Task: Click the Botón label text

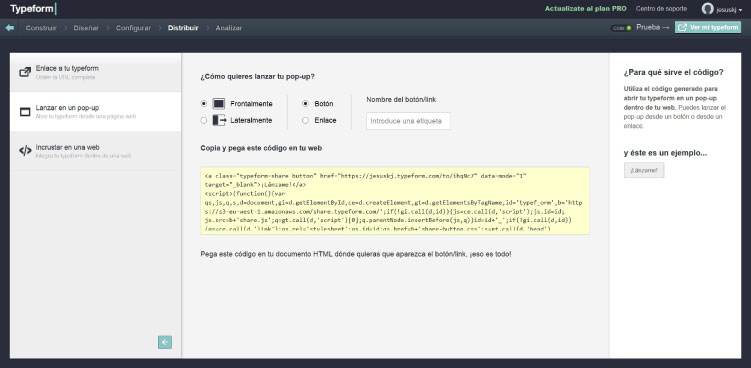Action: 324,104
